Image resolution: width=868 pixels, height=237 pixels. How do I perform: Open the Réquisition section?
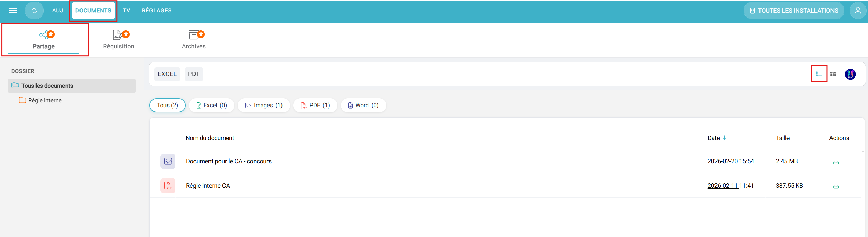[119, 40]
